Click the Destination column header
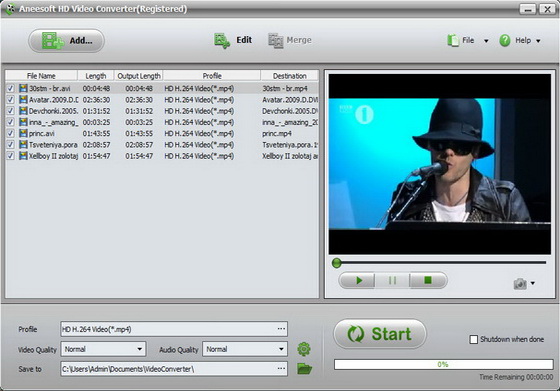 click(x=290, y=76)
